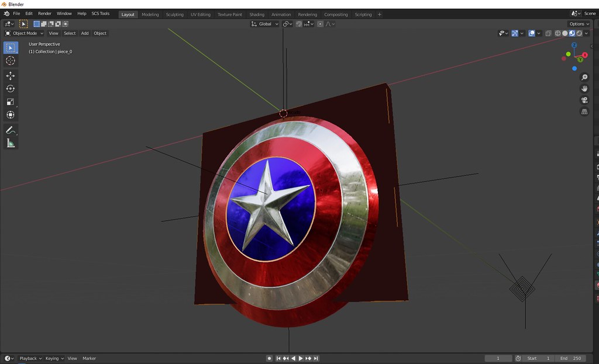This screenshot has height=364, width=599.
Task: Open the Object Mode dropdown
Action: tap(25, 33)
